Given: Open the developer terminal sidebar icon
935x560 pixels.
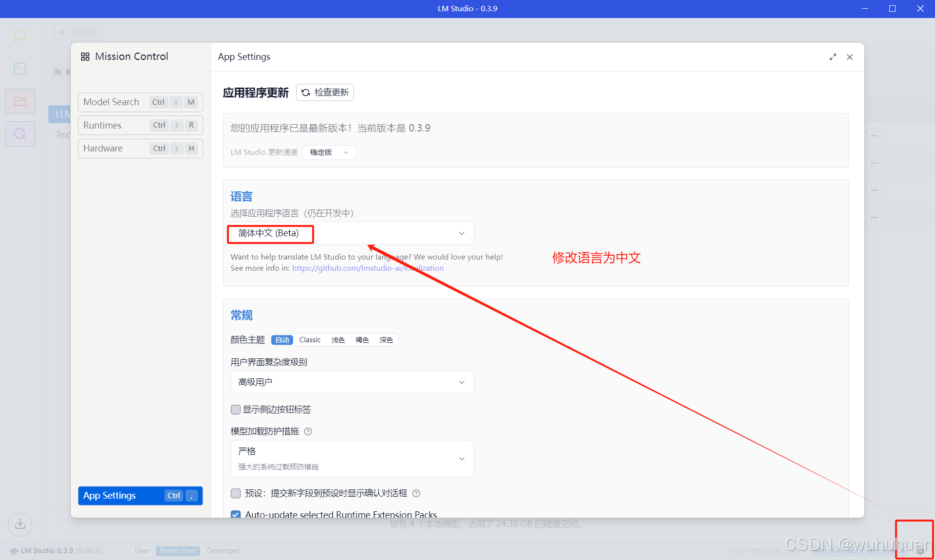Looking at the screenshot, I should click(20, 69).
